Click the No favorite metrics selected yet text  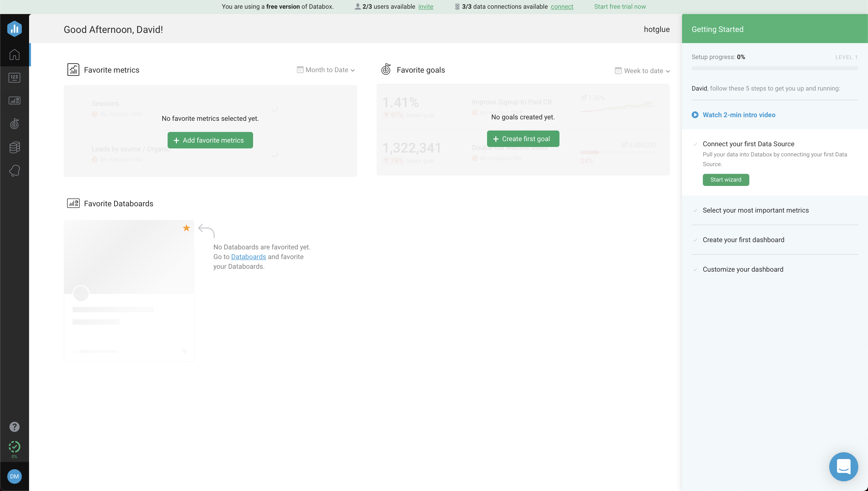[x=210, y=118]
